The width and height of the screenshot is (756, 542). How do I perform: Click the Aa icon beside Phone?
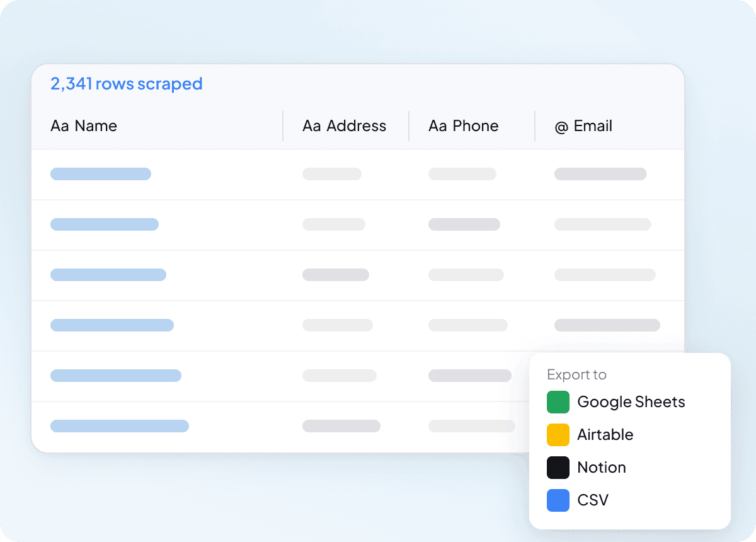pyautogui.click(x=438, y=126)
